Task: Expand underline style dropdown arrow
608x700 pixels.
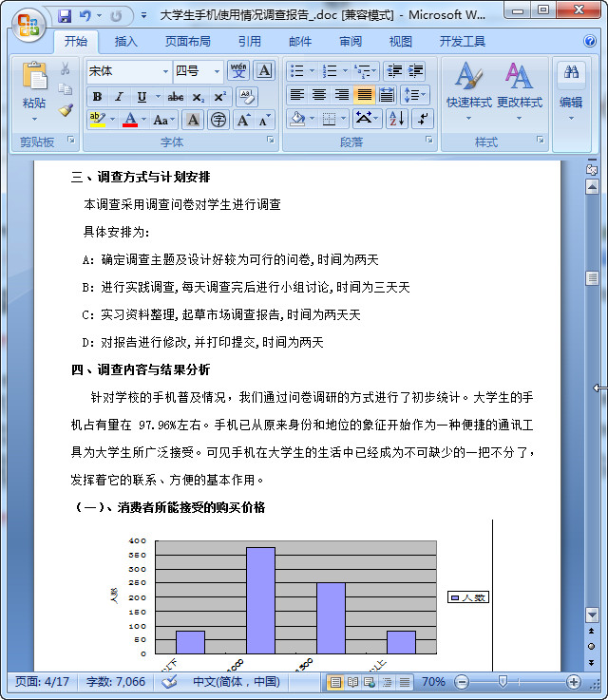Action: point(158,97)
